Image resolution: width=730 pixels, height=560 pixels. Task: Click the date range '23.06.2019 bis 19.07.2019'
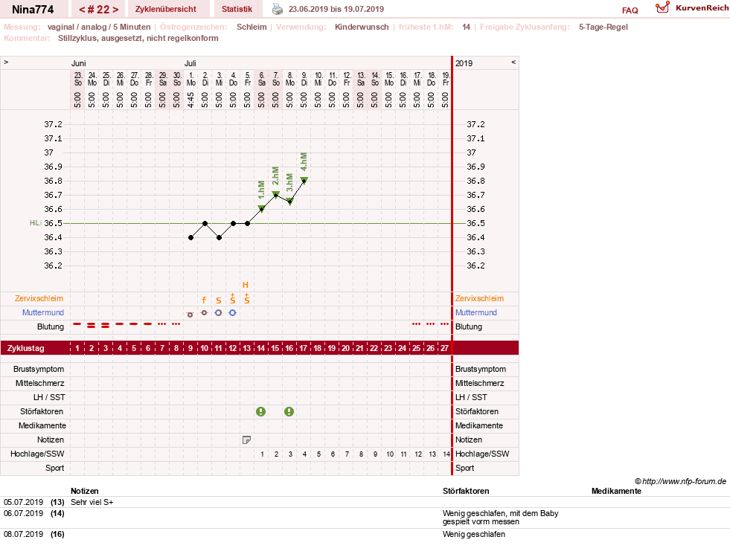336,9
